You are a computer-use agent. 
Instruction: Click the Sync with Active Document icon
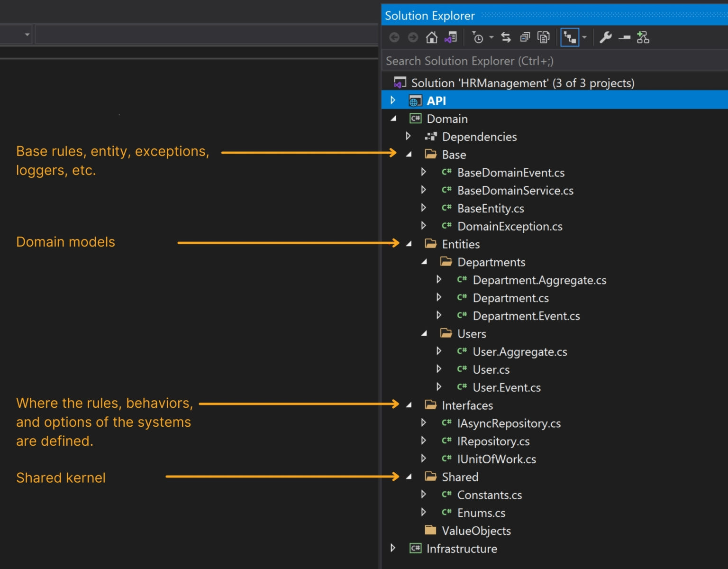click(506, 37)
